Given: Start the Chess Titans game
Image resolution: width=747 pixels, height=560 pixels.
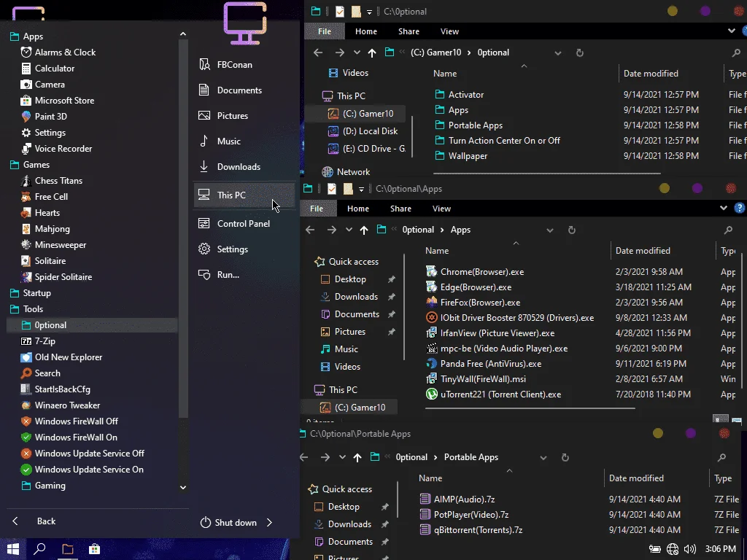Looking at the screenshot, I should click(x=58, y=181).
